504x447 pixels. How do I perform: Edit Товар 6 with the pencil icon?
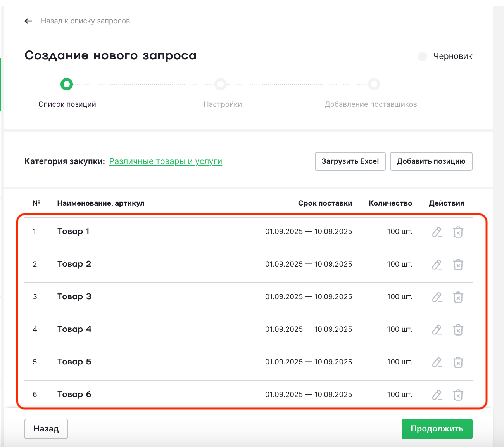pyautogui.click(x=437, y=395)
